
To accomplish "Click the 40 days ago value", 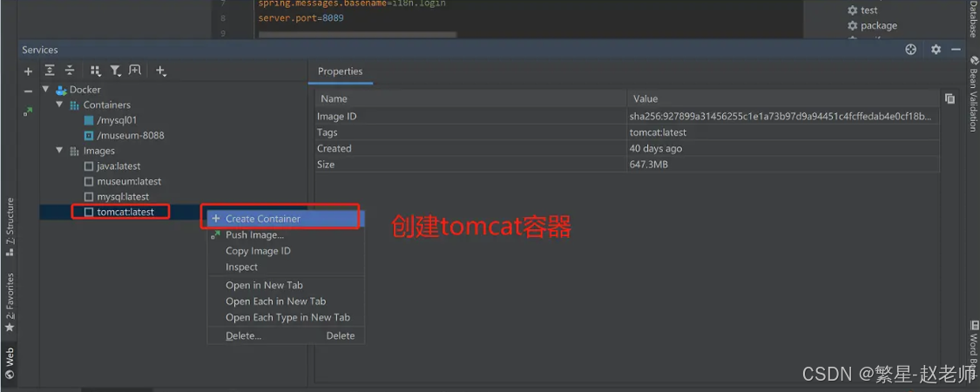I will tap(657, 149).
